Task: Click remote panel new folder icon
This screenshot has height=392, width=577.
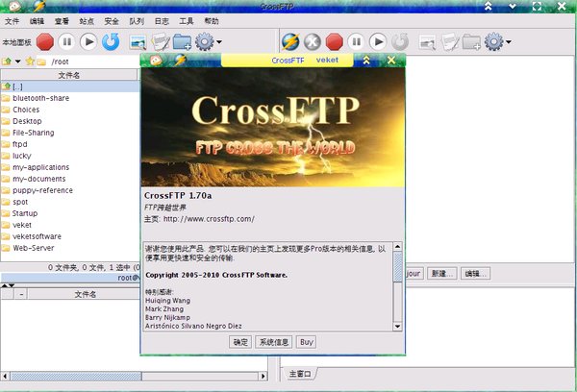Action: (x=472, y=42)
